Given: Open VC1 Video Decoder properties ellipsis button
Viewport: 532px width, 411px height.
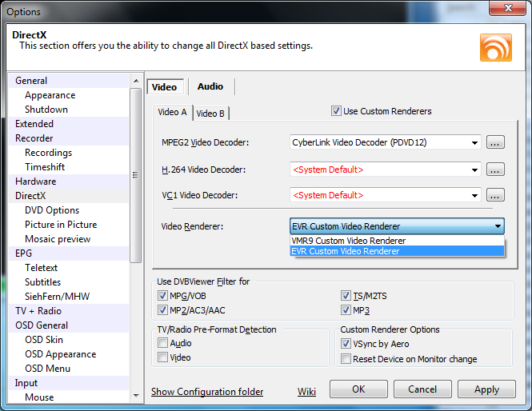Looking at the screenshot, I should coord(495,195).
